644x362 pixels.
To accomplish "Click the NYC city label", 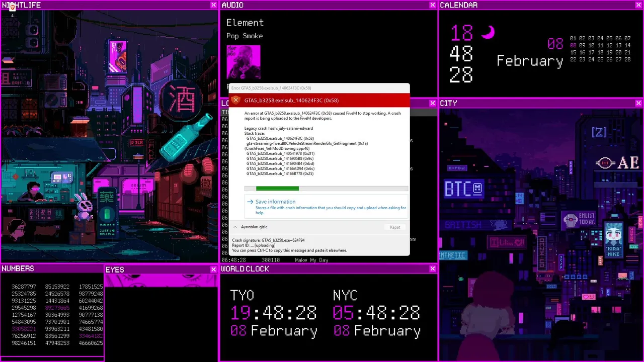I will (345, 295).
